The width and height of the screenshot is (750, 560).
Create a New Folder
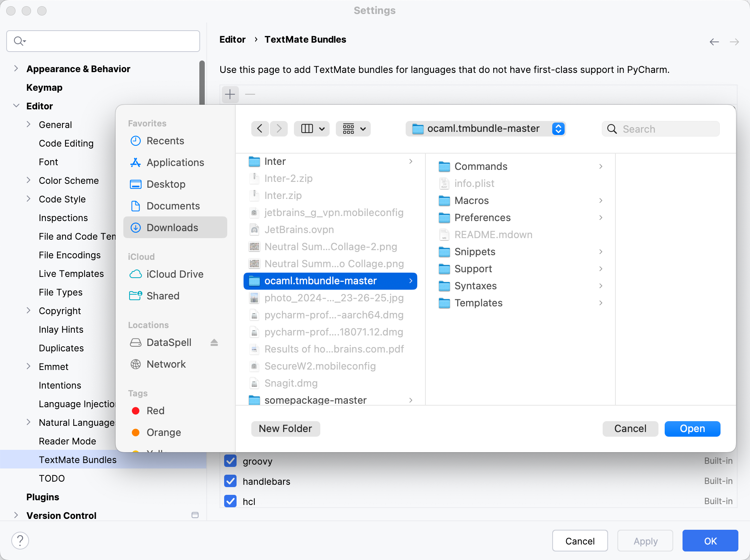(x=285, y=429)
